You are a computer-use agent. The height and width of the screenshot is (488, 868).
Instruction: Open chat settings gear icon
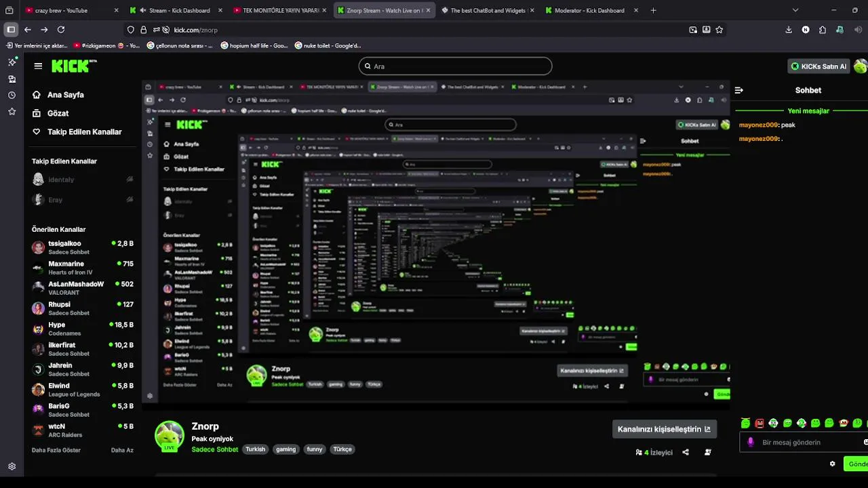[833, 464]
